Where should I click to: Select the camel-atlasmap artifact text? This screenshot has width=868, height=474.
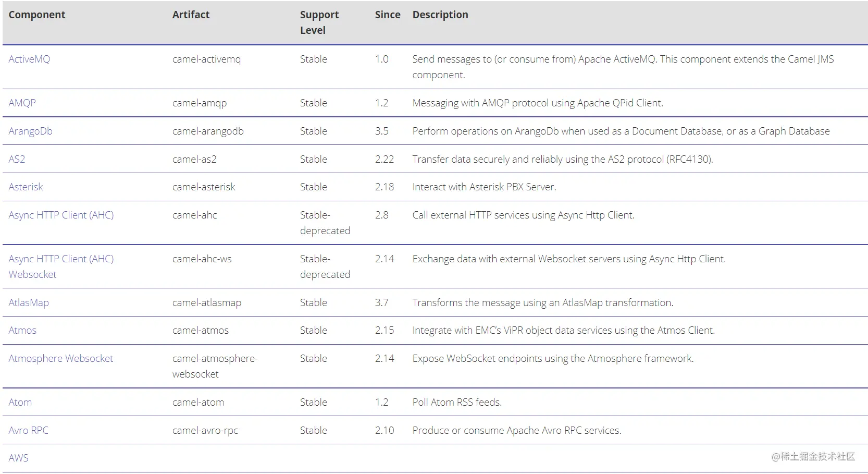(207, 302)
